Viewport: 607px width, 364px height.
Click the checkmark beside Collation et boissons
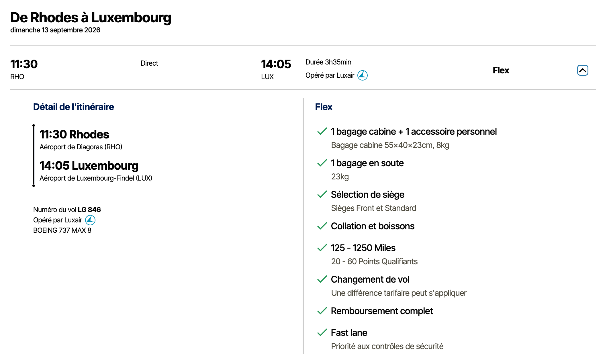point(322,226)
